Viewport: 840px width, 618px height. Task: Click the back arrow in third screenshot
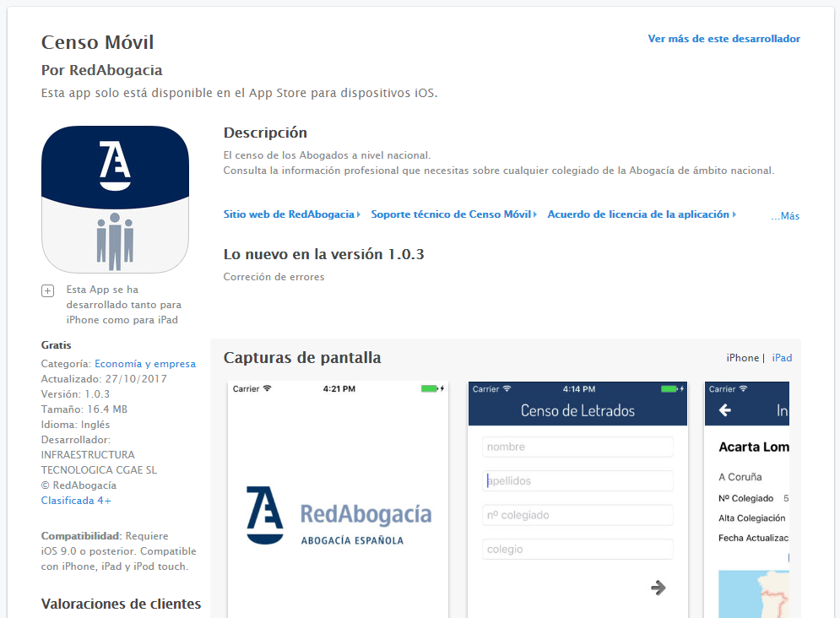[x=723, y=411]
